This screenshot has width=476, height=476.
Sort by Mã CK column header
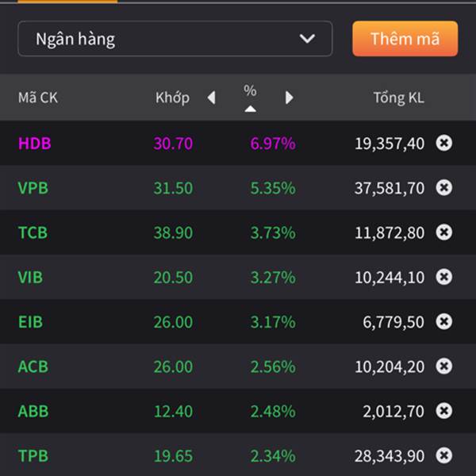38,98
